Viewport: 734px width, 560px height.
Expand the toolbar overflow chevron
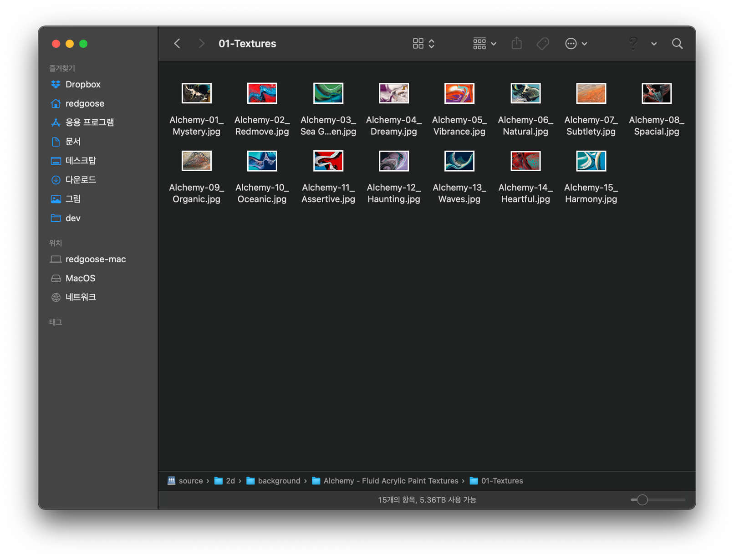coord(654,44)
